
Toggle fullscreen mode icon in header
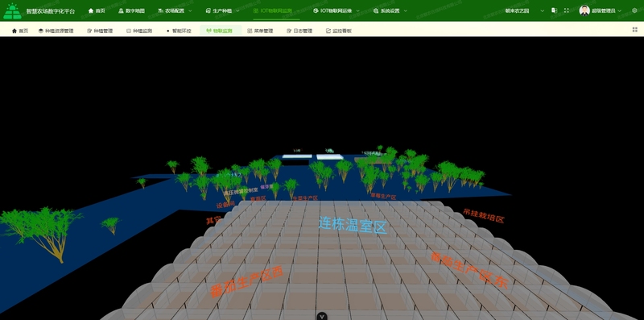(x=567, y=10)
